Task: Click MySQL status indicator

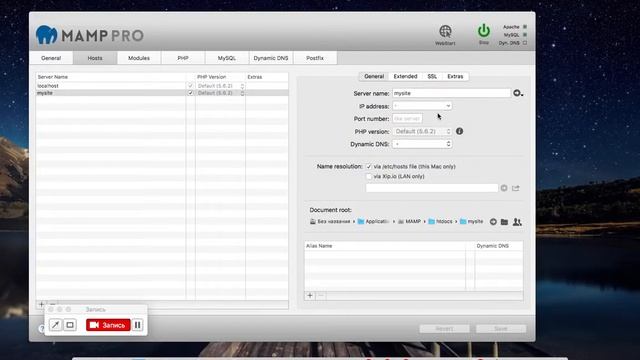Action: click(525, 35)
